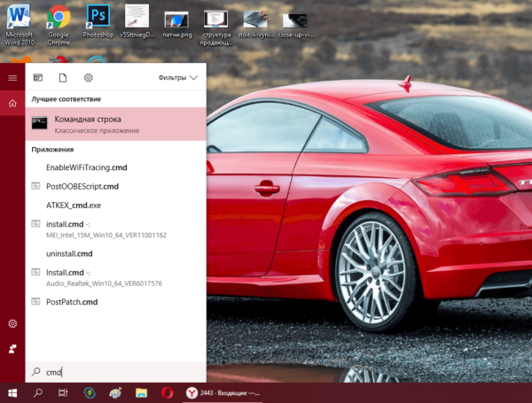Open File Explorer from taskbar
Viewport: 532px width, 403px height.
pos(142,393)
